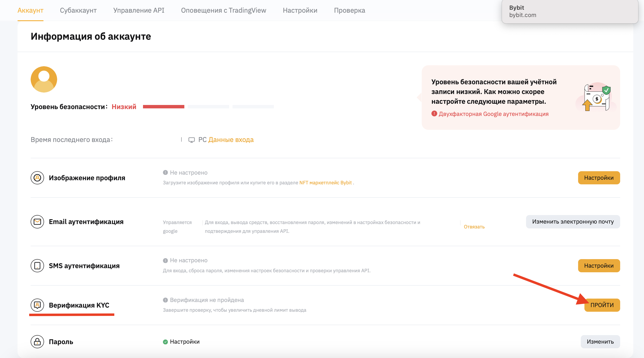Open the Данные входа link
This screenshot has height=358, width=644.
231,140
